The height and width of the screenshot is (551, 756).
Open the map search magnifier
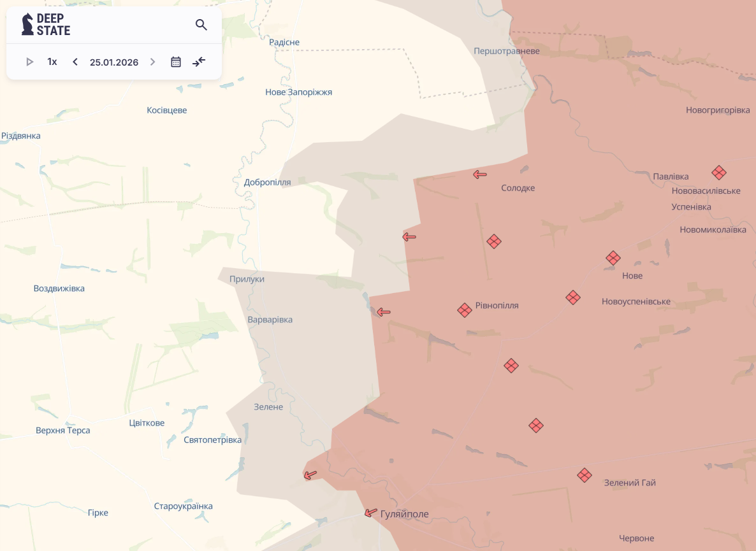pos(201,25)
